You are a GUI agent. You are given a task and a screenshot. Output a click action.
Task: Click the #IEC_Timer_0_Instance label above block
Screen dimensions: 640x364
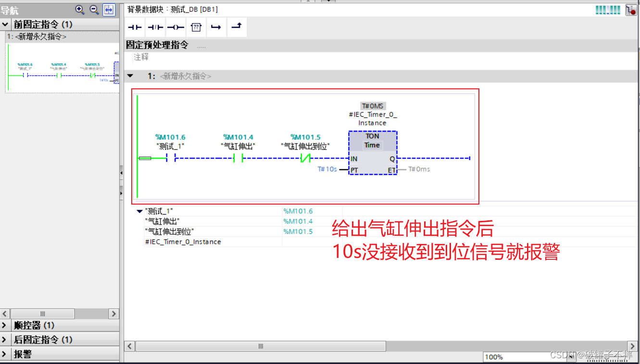(373, 119)
